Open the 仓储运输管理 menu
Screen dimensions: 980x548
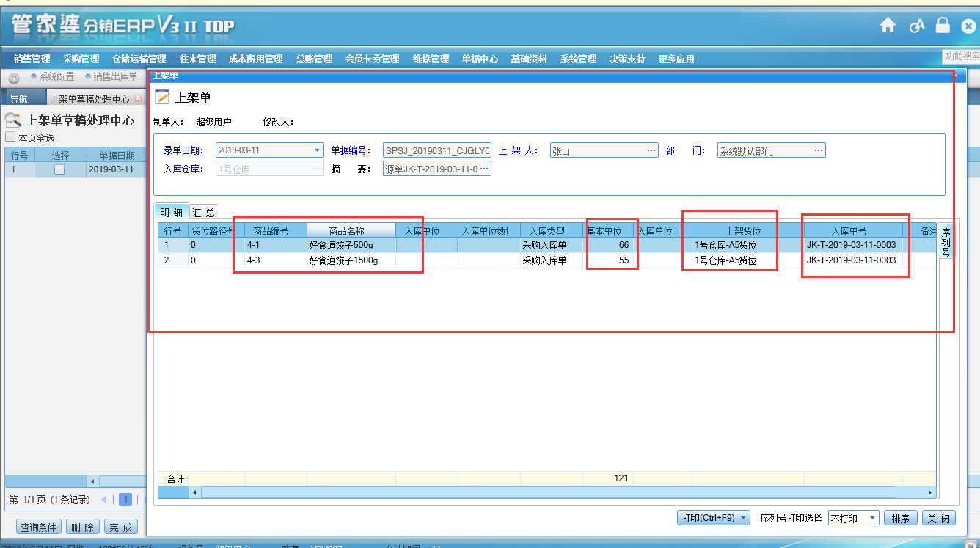pos(139,59)
